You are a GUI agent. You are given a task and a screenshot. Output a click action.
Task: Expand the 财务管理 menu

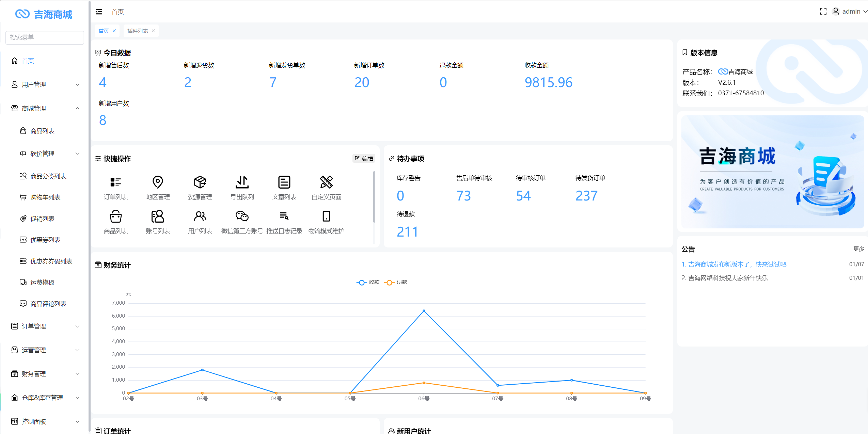coord(45,374)
